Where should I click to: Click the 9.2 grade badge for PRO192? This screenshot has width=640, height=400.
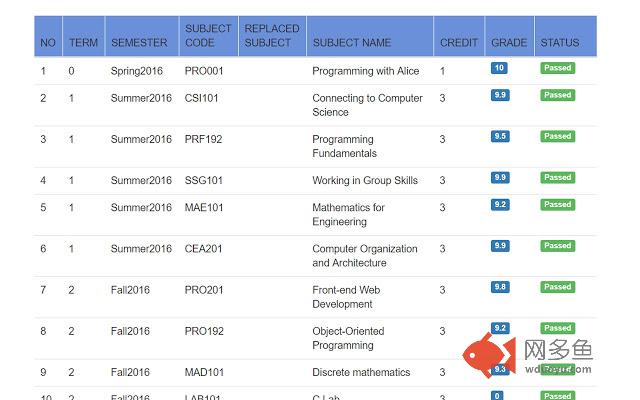500,328
